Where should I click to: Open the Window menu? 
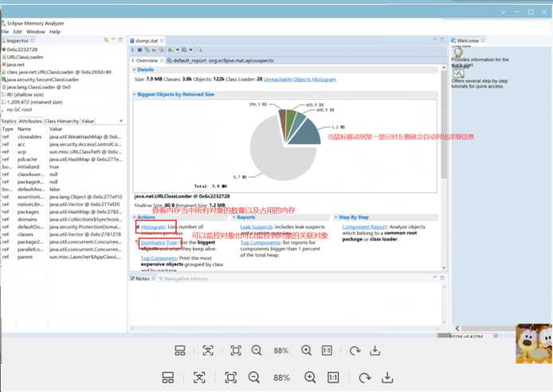pos(36,32)
